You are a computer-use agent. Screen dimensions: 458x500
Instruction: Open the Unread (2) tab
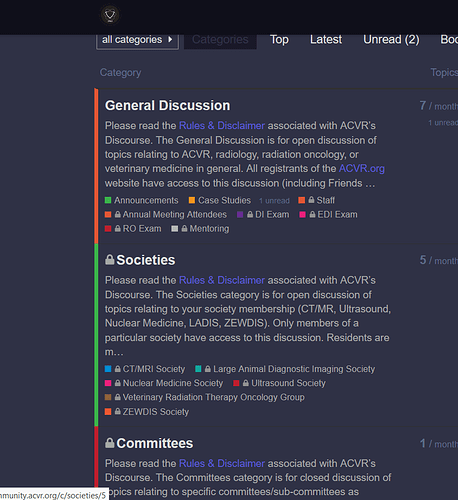point(391,40)
